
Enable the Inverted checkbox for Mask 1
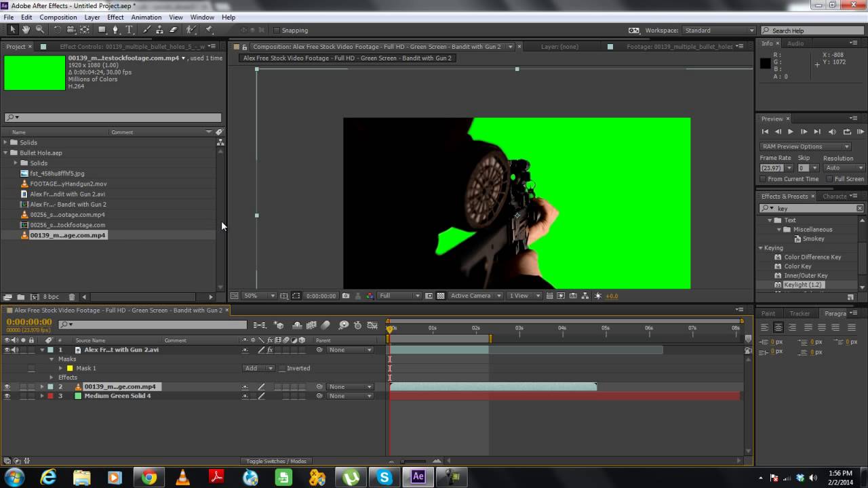click(282, 369)
